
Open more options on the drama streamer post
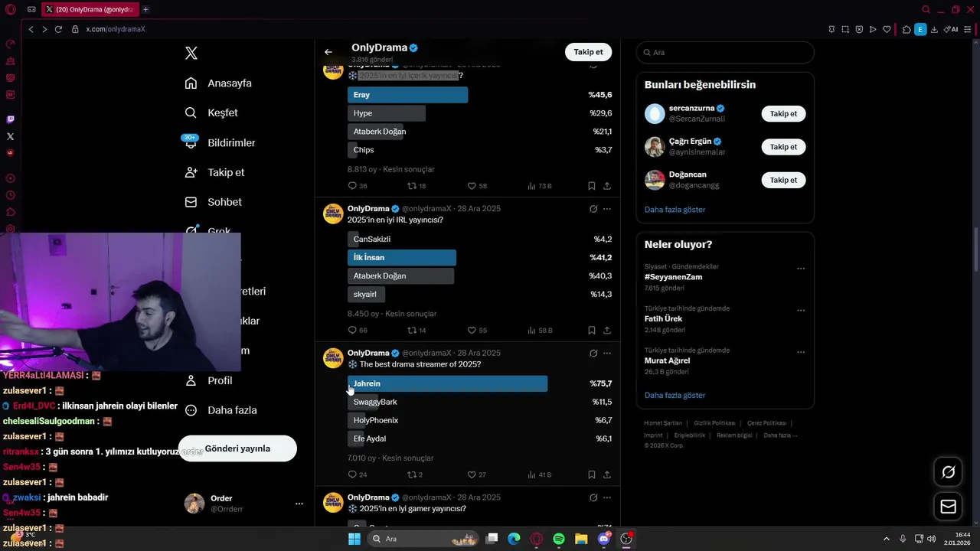pyautogui.click(x=607, y=354)
